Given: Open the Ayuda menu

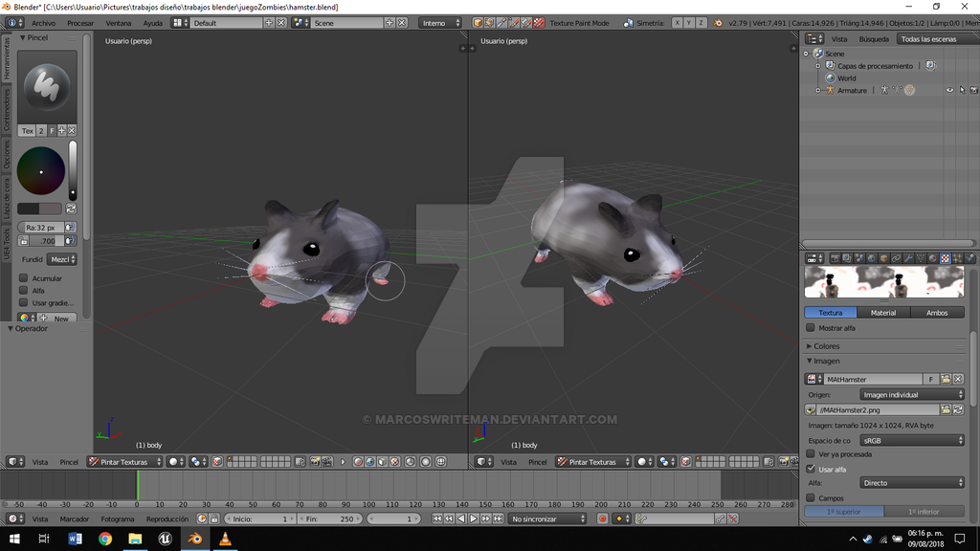Looking at the screenshot, I should pyautogui.click(x=152, y=23).
